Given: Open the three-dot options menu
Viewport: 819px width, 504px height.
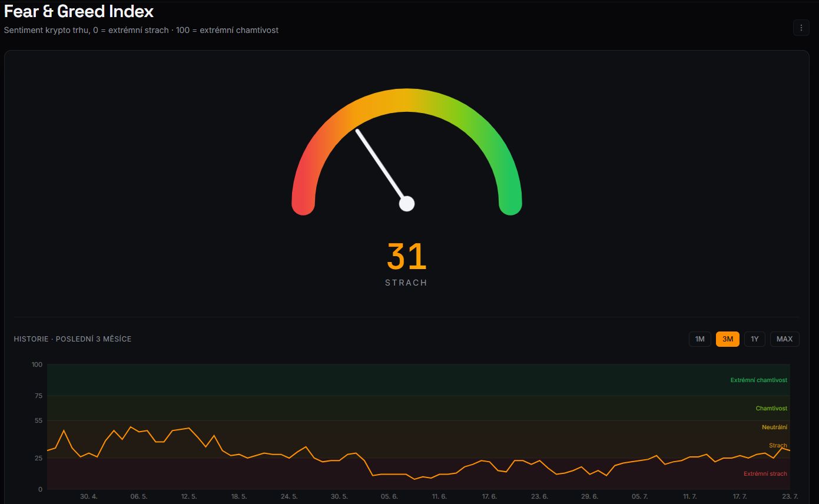Looking at the screenshot, I should point(801,28).
